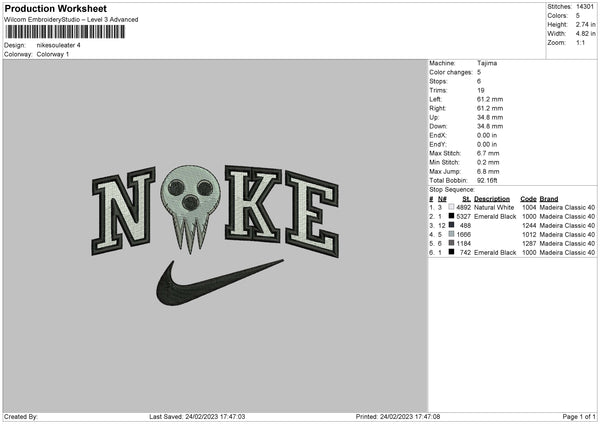Screen dimensions: 600x424
Task: Click the St. column header
Action: click(x=466, y=199)
